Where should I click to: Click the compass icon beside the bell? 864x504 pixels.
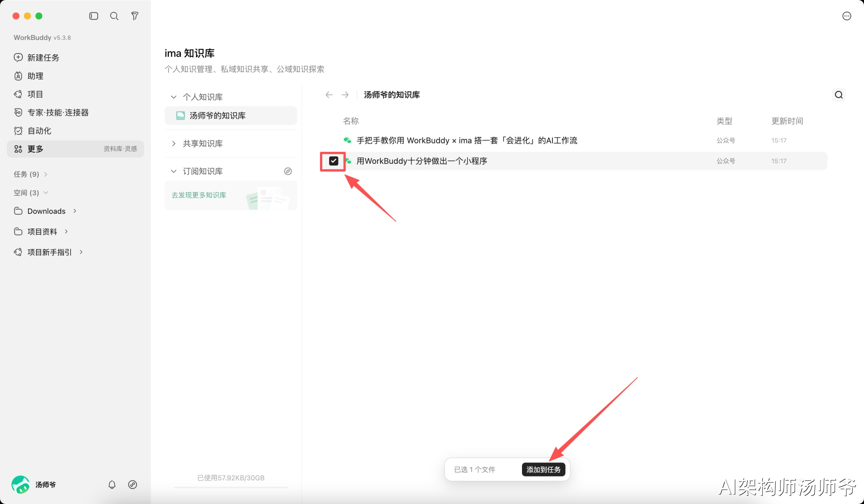[x=132, y=484]
